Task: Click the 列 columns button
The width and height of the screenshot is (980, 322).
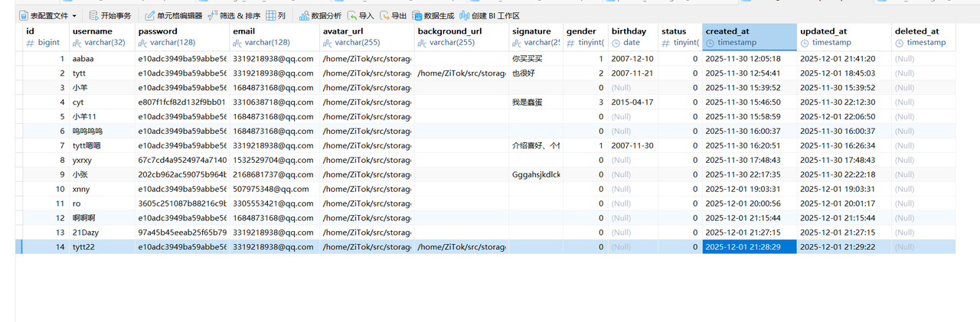Action: click(x=276, y=15)
